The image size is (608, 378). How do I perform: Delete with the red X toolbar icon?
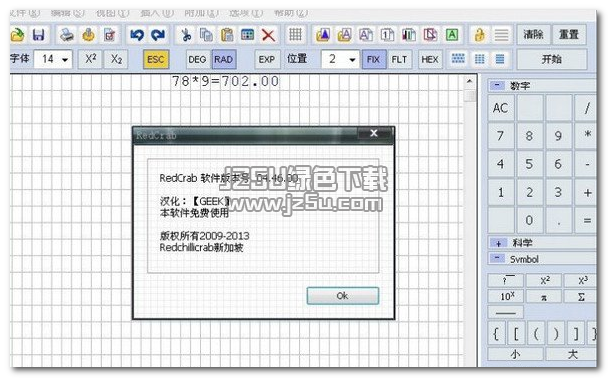[268, 35]
